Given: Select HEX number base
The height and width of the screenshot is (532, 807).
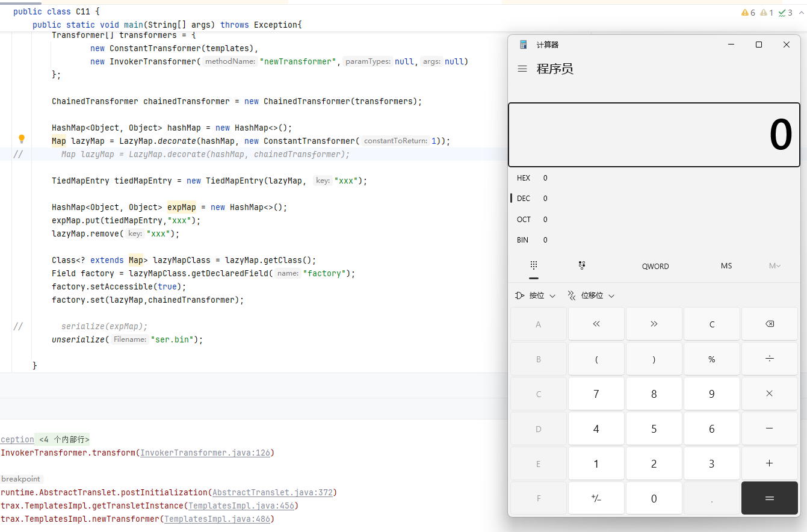Looking at the screenshot, I should (x=654, y=178).
